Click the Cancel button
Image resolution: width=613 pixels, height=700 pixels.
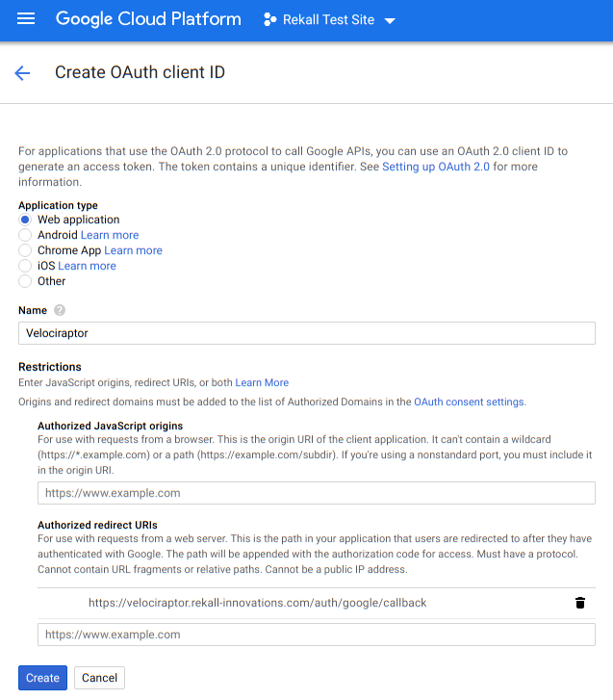[x=99, y=678]
